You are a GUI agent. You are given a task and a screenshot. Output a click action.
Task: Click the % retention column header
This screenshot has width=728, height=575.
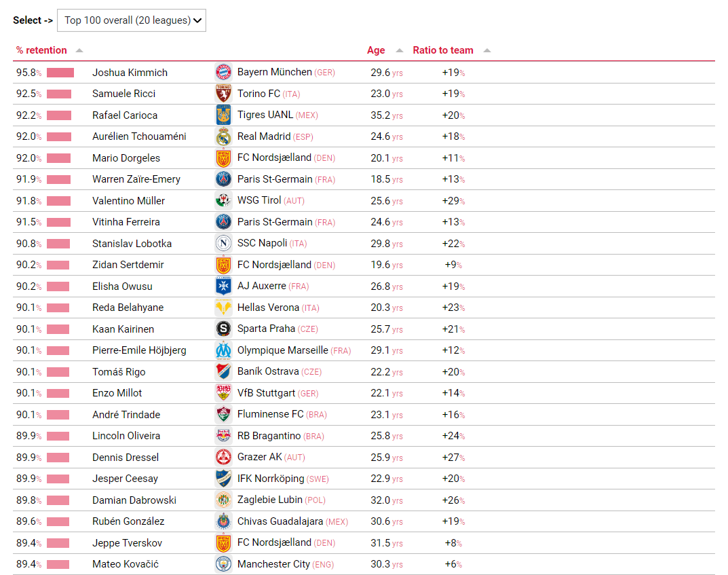click(x=41, y=50)
